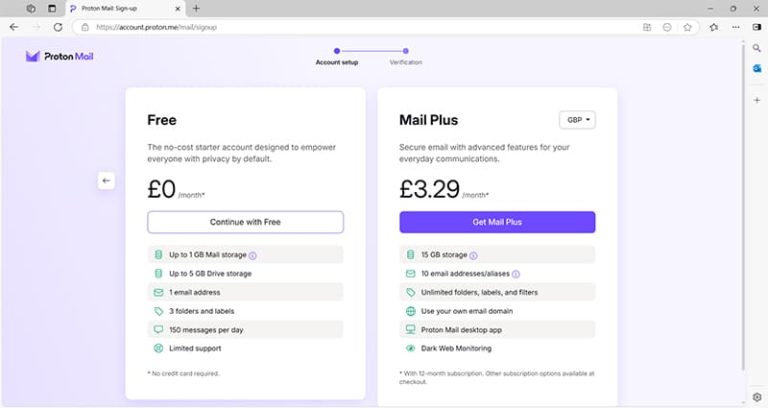
Task: Refresh the Proton signup page
Action: [x=58, y=27]
